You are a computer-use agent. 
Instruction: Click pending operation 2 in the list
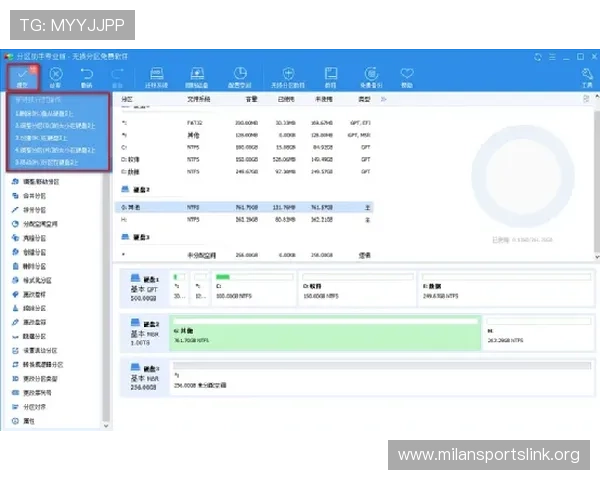55,126
